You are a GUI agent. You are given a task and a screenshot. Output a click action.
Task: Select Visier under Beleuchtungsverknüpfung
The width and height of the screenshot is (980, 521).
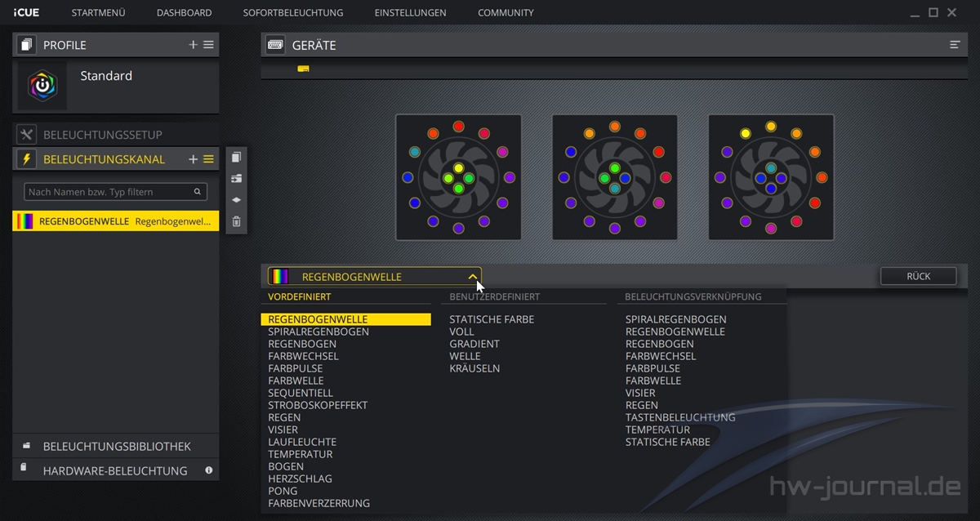(640, 393)
